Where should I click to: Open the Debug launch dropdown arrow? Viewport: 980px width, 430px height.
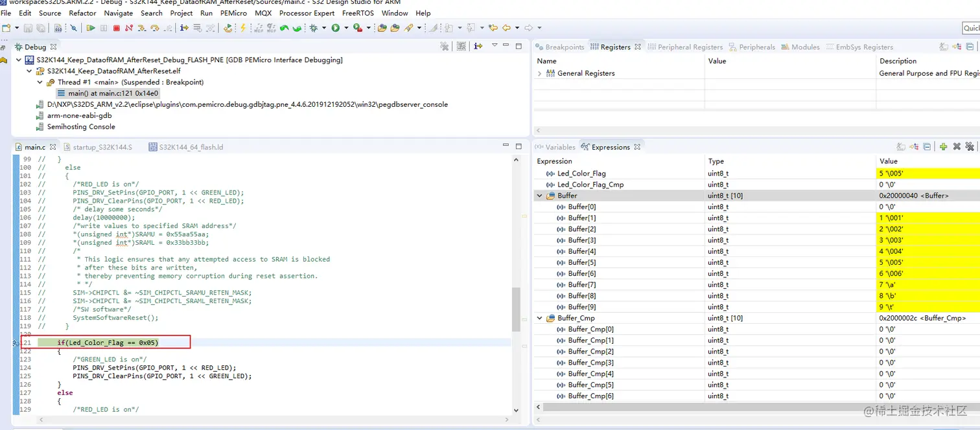click(324, 28)
